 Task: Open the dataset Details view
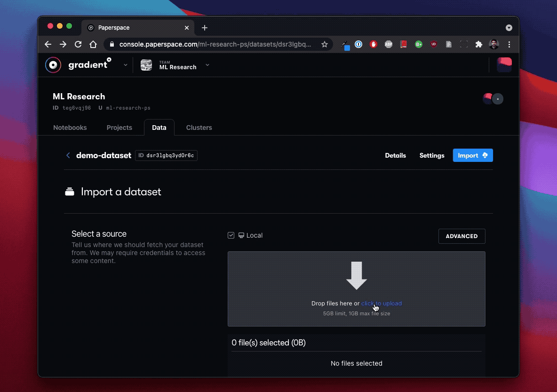(x=395, y=155)
